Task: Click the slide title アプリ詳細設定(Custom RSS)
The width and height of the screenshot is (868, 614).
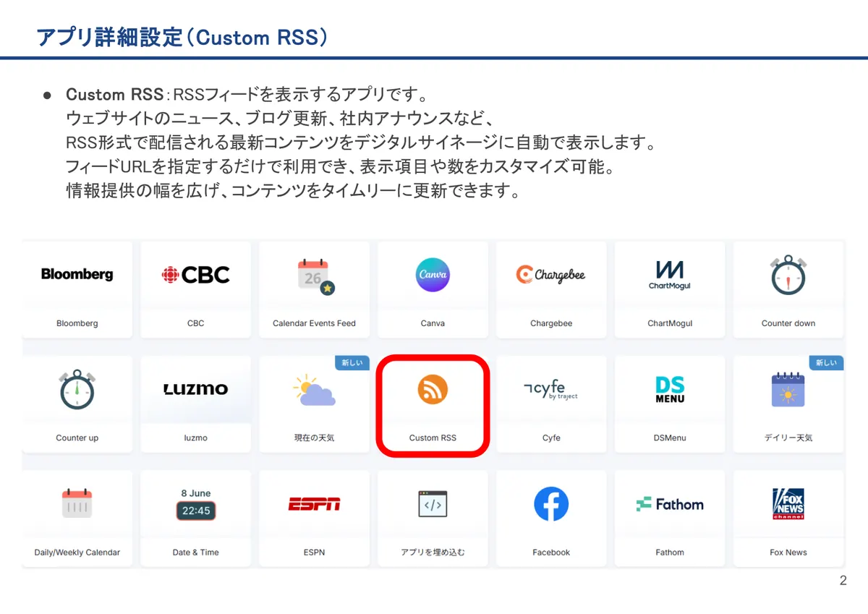Action: coord(182,38)
